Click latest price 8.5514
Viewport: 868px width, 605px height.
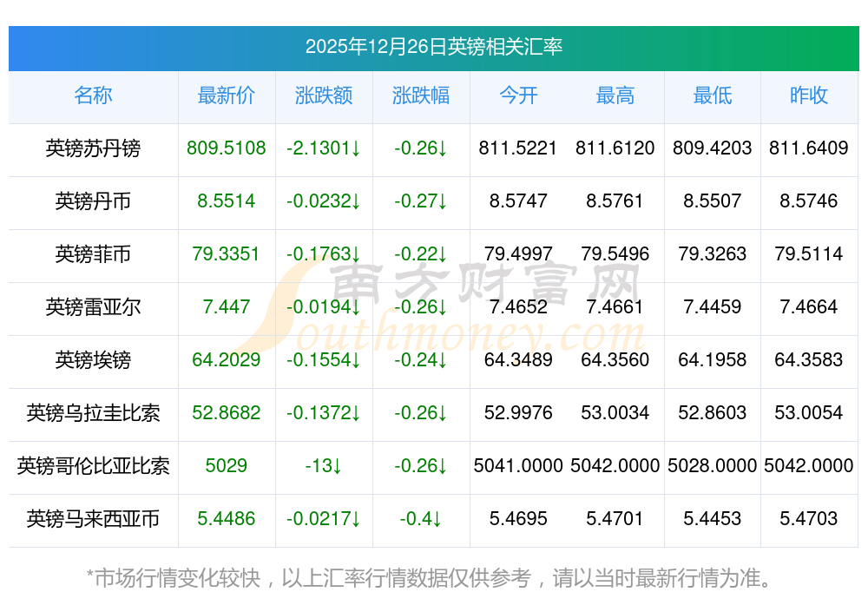coord(227,201)
